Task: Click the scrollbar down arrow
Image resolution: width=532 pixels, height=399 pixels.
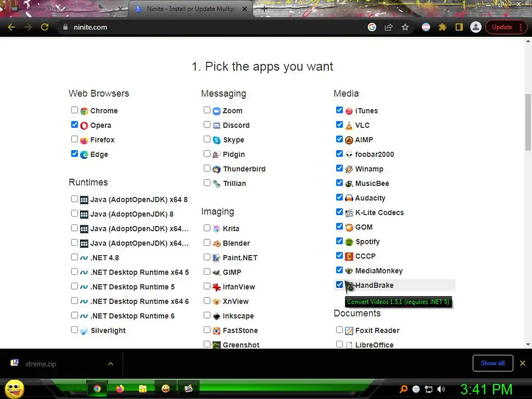Action: [x=528, y=344]
